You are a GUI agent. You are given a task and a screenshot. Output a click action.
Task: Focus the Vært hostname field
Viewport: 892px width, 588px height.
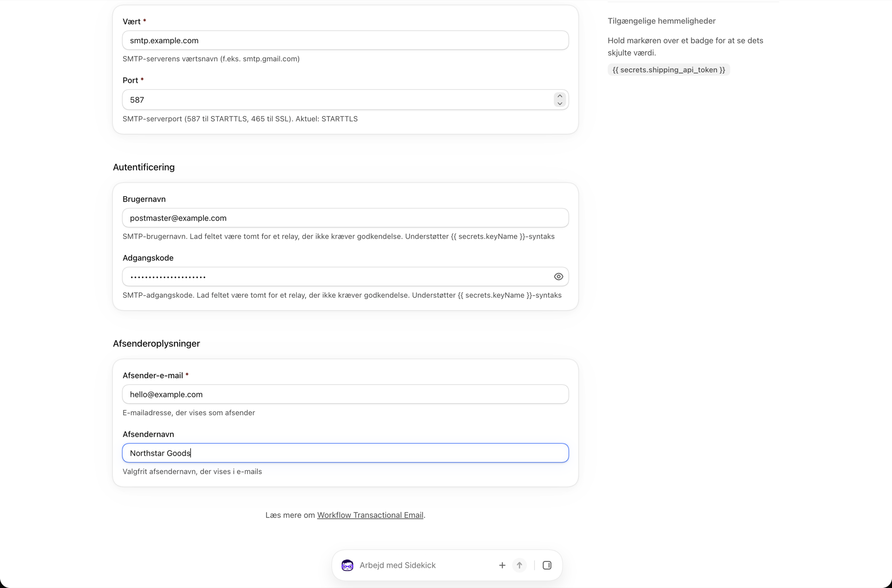345,40
